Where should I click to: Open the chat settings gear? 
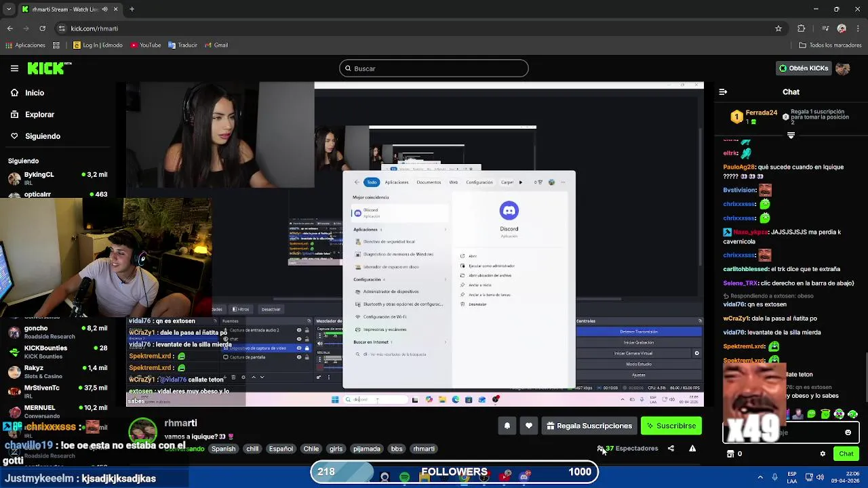[x=823, y=454]
